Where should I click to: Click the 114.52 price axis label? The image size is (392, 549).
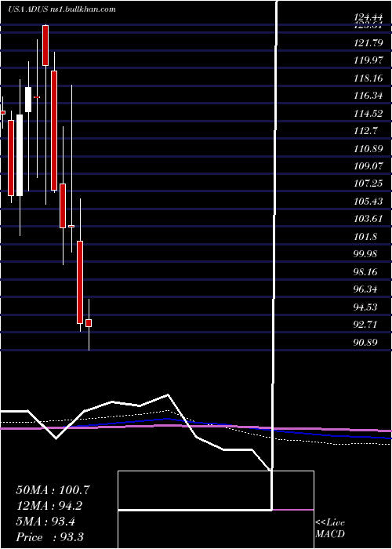click(x=368, y=114)
